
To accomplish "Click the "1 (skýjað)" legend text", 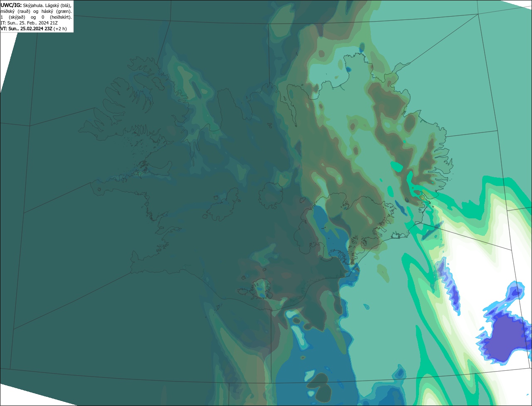I will pyautogui.click(x=13, y=17).
